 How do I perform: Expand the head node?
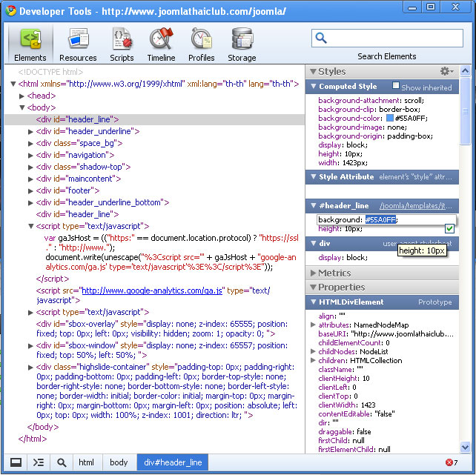[x=22, y=96]
